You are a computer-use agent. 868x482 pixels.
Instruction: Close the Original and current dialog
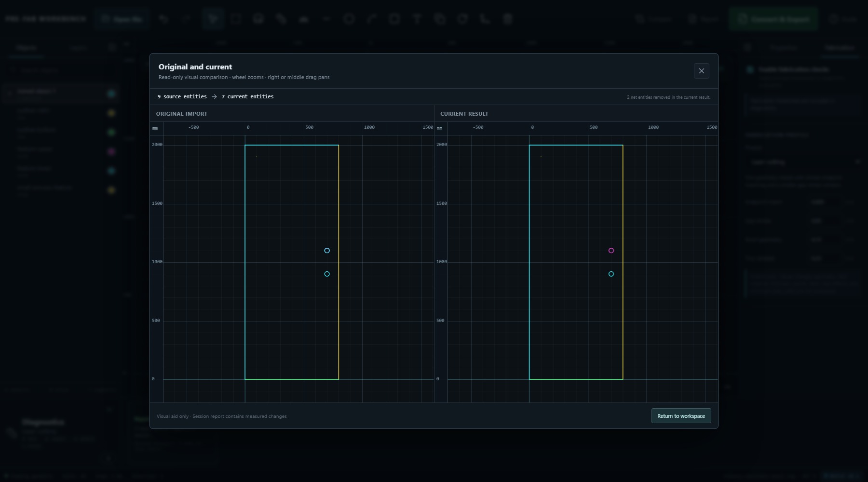point(701,71)
